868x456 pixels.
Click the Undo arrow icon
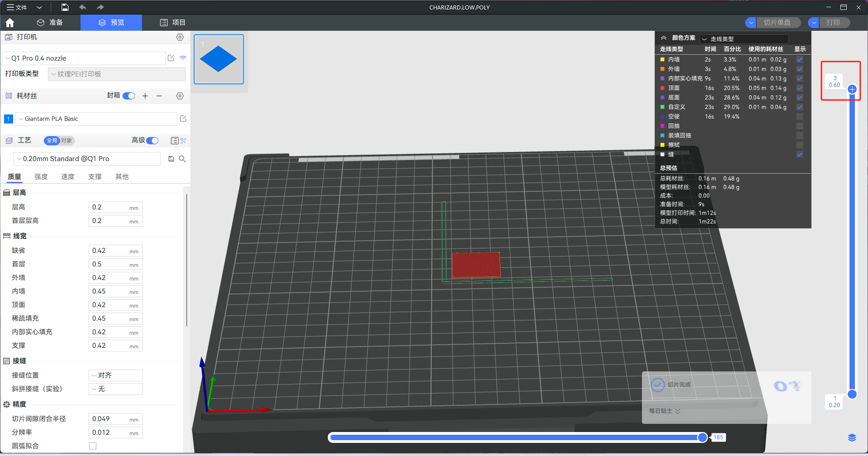(x=82, y=7)
